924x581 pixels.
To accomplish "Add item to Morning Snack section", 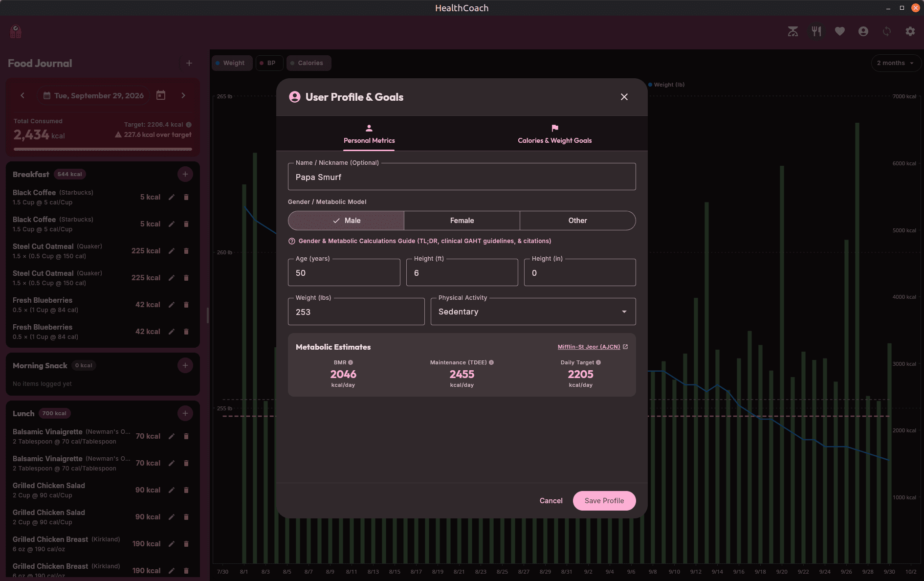I will click(185, 365).
